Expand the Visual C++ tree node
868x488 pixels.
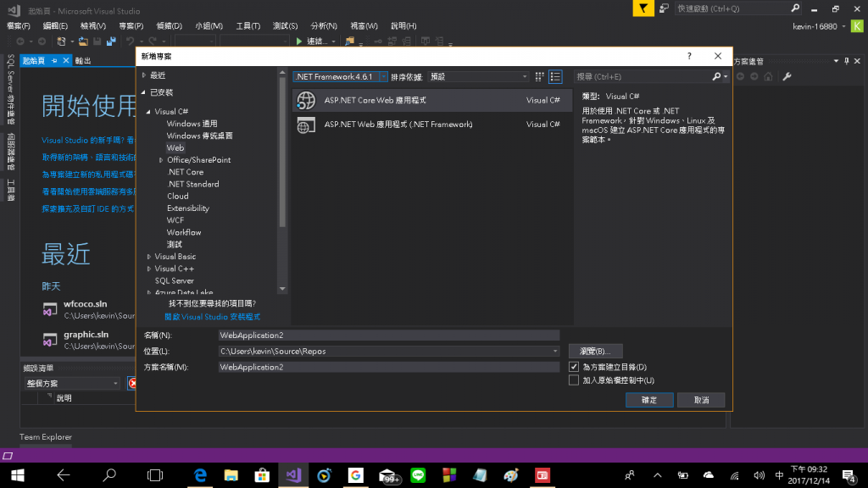point(149,269)
